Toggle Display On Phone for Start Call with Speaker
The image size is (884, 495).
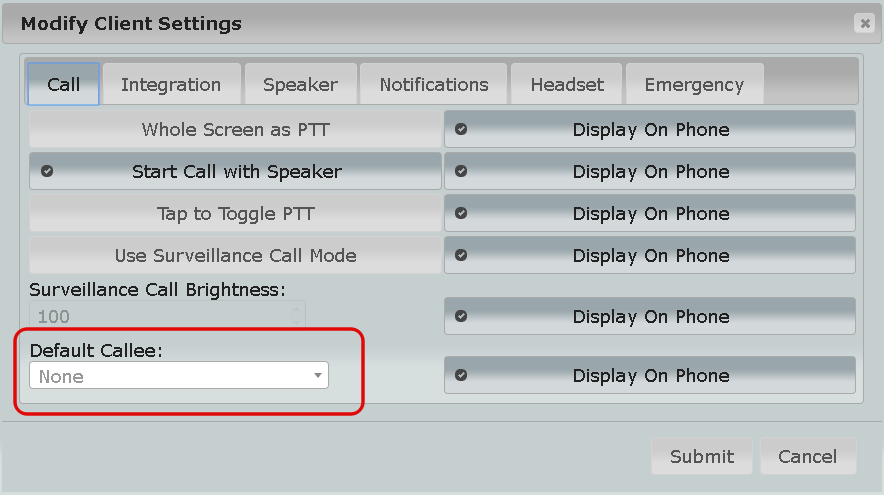[650, 172]
